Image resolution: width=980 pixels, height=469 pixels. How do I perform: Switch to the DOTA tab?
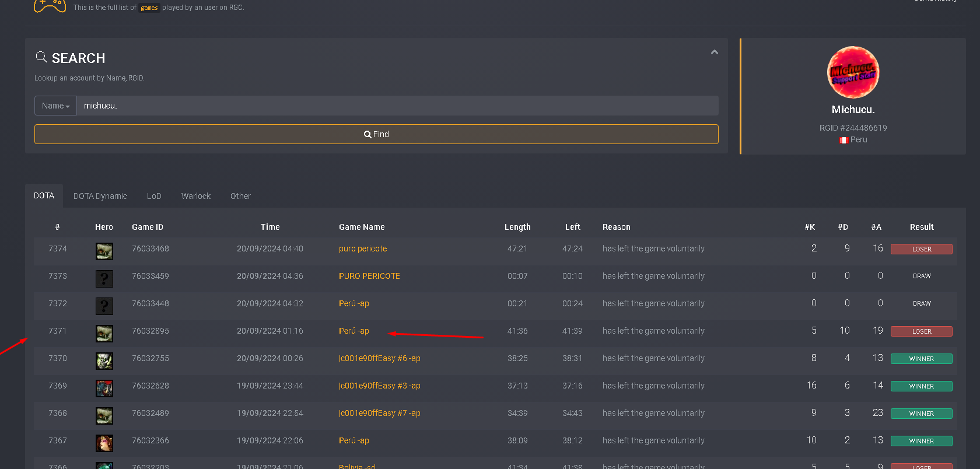point(44,196)
